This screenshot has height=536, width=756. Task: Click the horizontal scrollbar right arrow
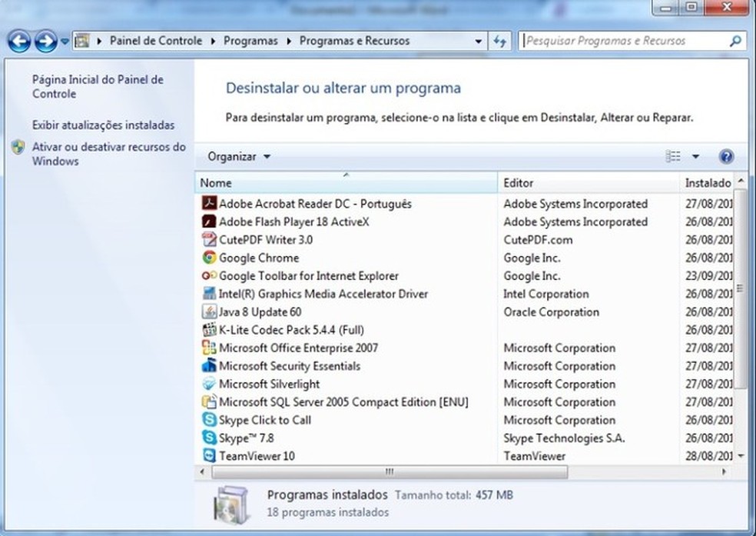tap(724, 472)
